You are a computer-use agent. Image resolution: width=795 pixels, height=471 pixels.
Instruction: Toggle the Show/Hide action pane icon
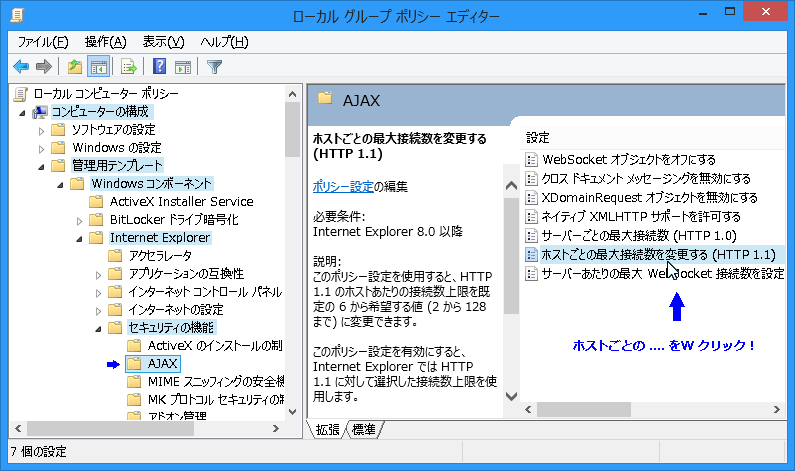click(x=183, y=66)
